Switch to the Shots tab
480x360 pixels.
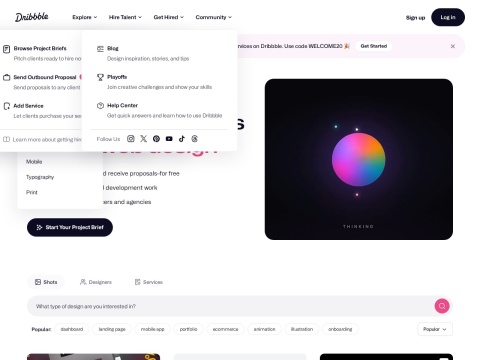point(46,282)
